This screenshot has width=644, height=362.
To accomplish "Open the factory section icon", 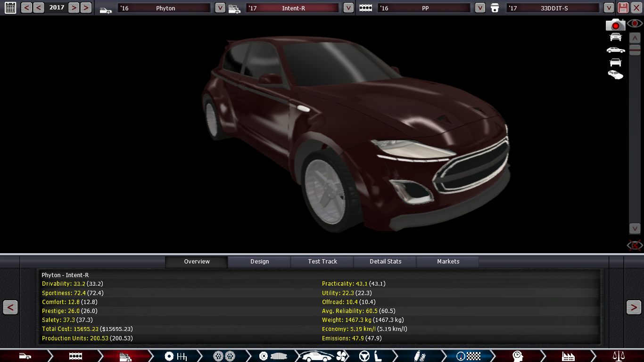I will pos(568,356).
